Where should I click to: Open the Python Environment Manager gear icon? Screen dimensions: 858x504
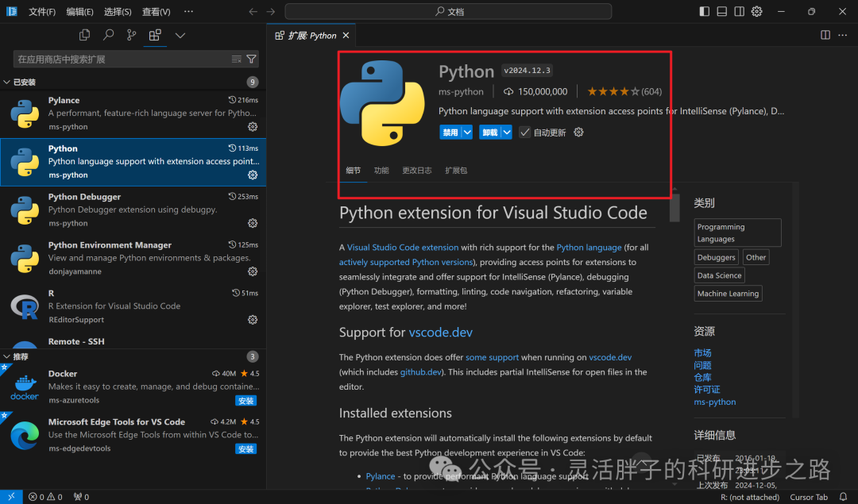pyautogui.click(x=253, y=271)
